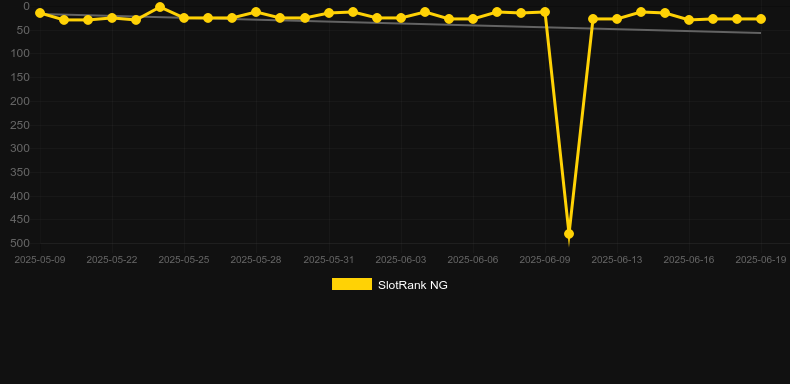Screen dimensions: 790x384
Task: Click the 500 y-axis tick label
Action: [x=20, y=243]
